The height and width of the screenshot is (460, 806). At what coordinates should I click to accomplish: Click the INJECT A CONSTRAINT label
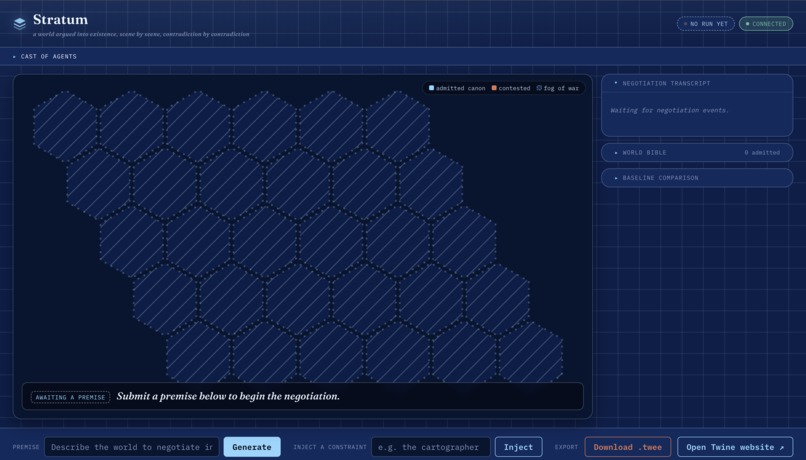point(329,447)
